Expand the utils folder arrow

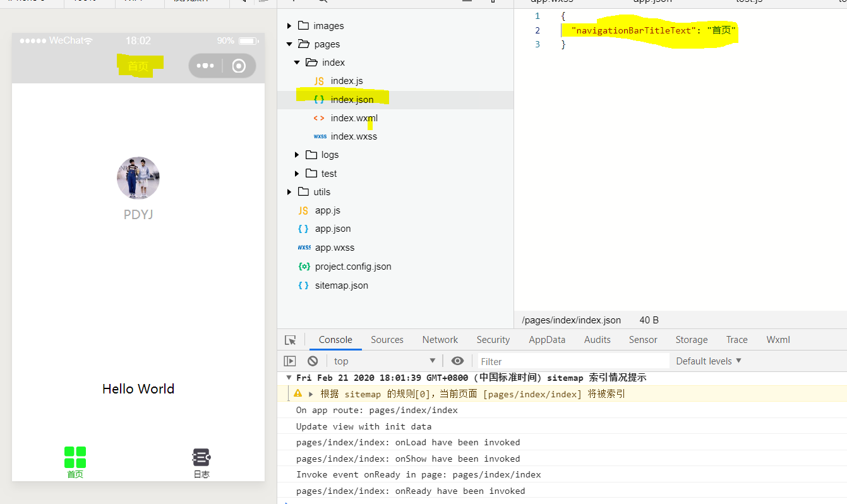point(289,192)
